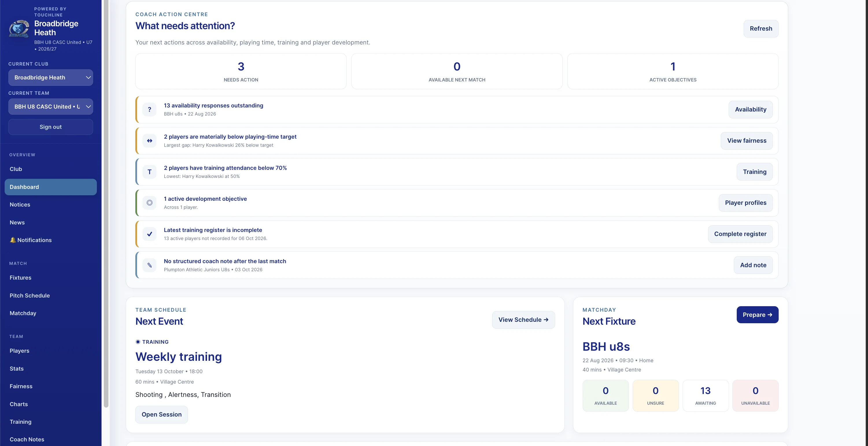Open News in the sidebar
This screenshot has width=868, height=446.
pos(51,222)
